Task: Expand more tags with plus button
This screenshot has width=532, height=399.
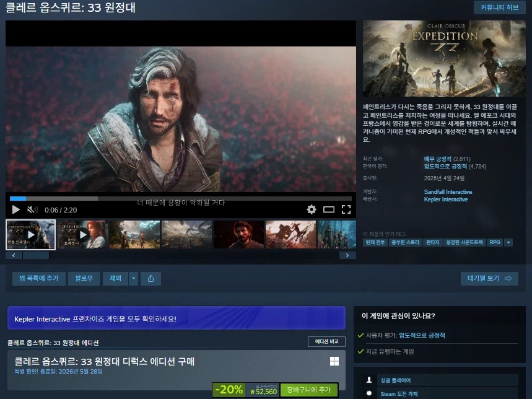Action: click(508, 242)
